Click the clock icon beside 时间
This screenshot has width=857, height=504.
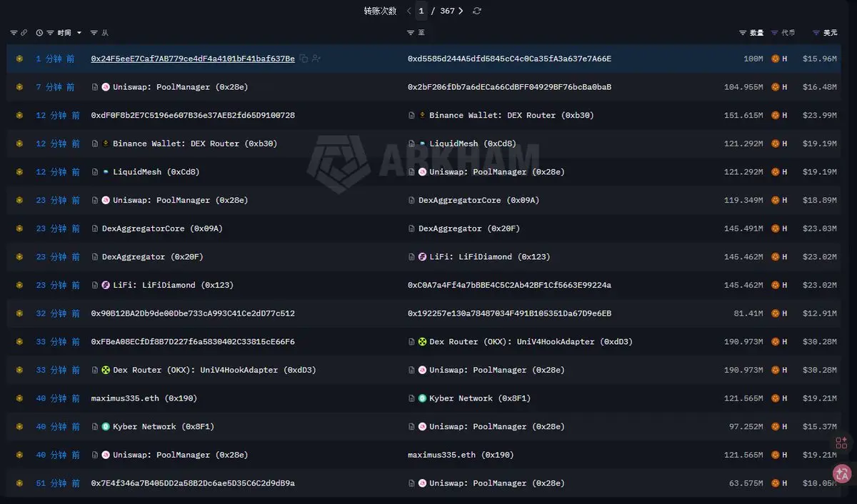tap(39, 33)
